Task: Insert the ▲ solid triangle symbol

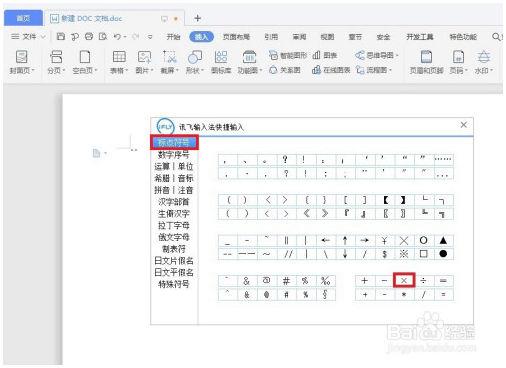Action: 443,240
